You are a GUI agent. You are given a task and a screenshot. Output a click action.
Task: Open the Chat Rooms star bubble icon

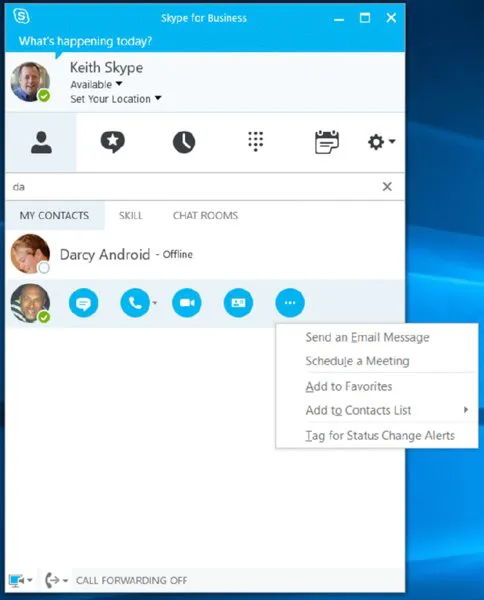(x=112, y=142)
